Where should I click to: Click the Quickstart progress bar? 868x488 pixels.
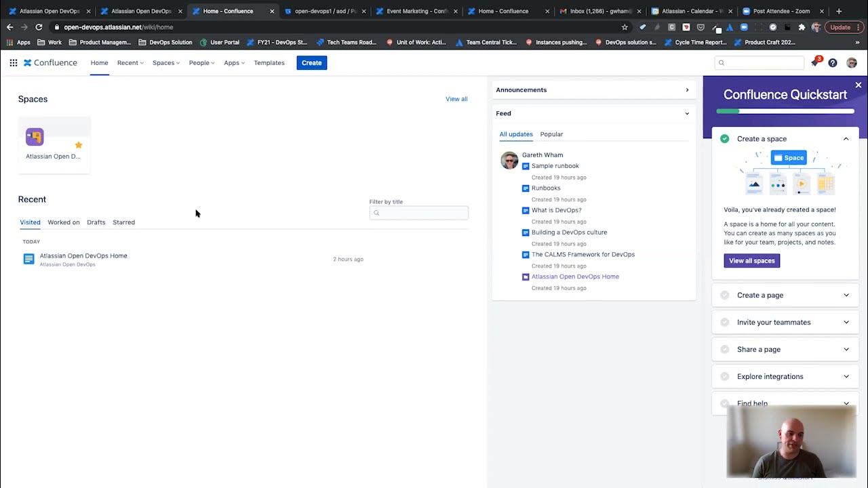pyautogui.click(x=785, y=111)
